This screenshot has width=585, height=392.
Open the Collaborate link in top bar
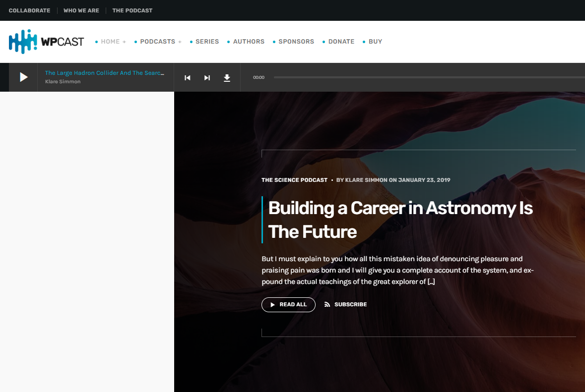click(29, 10)
